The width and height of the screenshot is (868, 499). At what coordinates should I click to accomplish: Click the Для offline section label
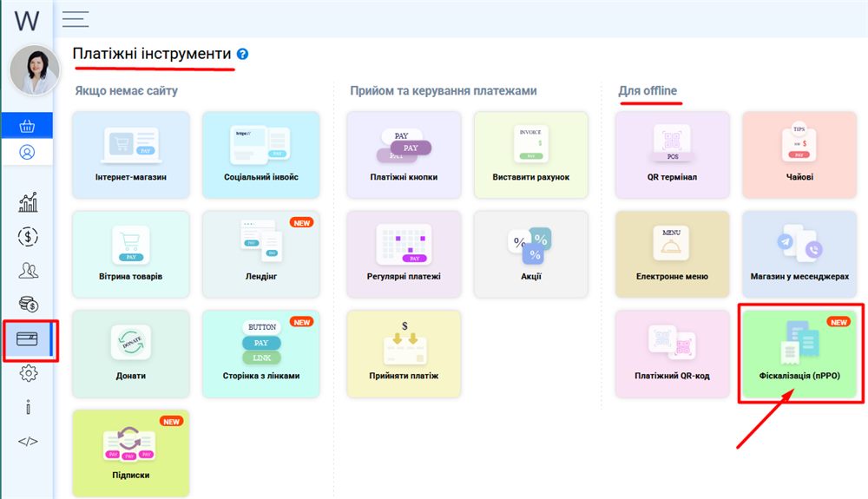click(648, 91)
